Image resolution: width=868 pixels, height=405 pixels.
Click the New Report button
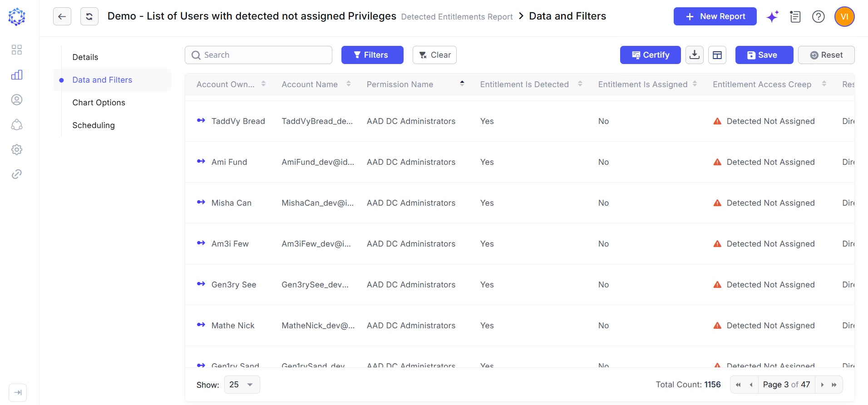point(715,16)
